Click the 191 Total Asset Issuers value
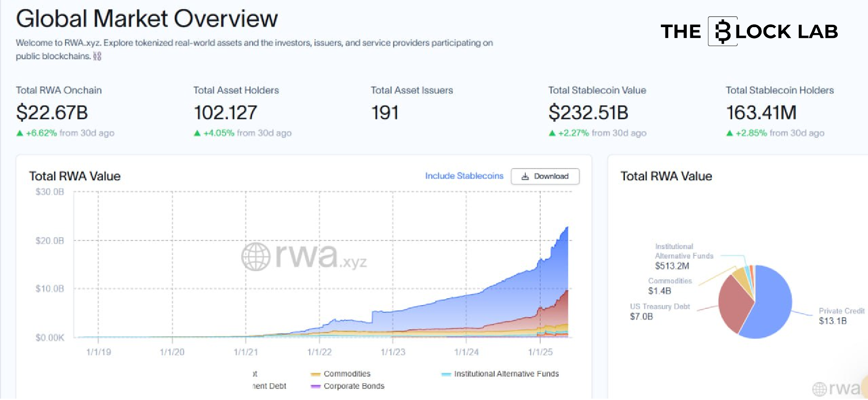868x400 pixels. coord(385,113)
